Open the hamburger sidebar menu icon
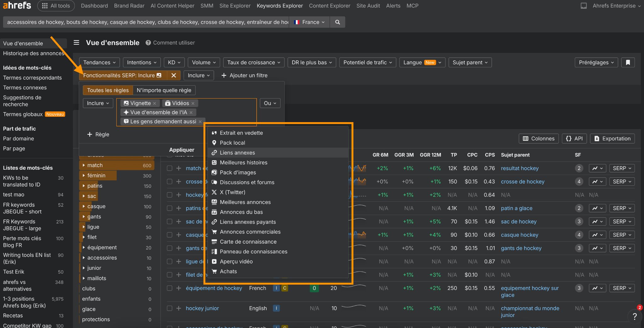Screen dimensions: 644x328 click(x=76, y=42)
